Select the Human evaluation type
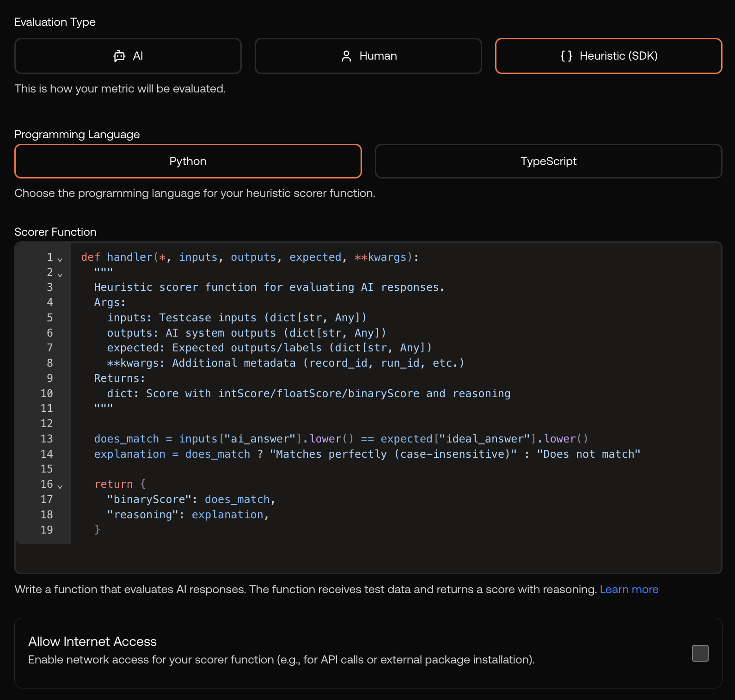Screen dimensions: 735x700 click(x=368, y=56)
